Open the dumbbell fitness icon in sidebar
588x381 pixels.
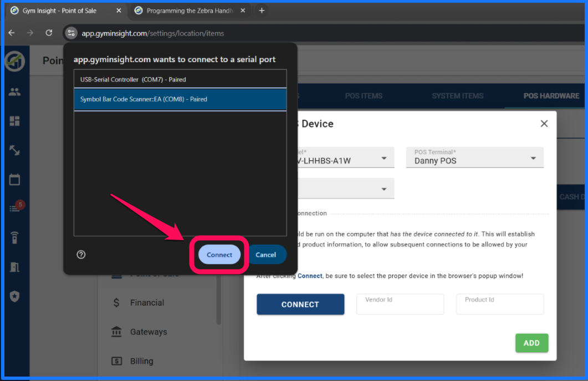(x=14, y=150)
